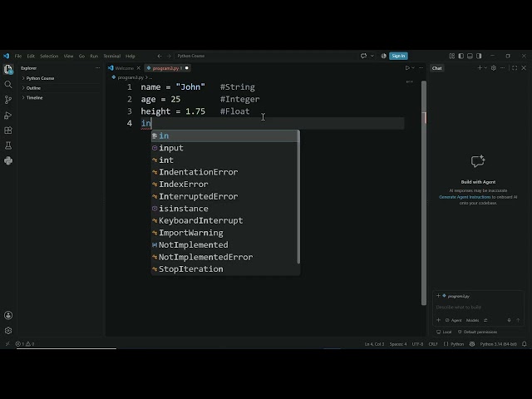Open the File menu
Image resolution: width=532 pixels, height=399 pixels.
click(x=18, y=56)
